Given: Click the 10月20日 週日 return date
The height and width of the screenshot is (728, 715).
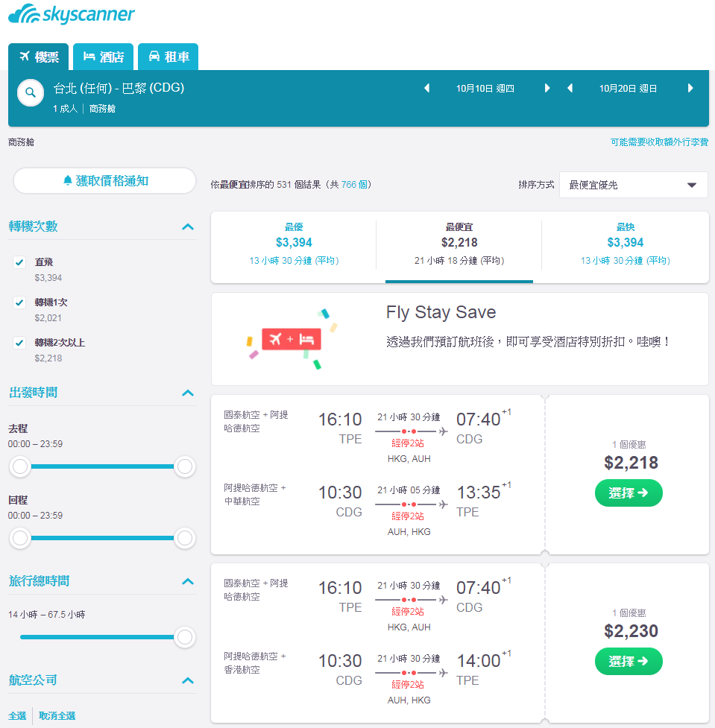Looking at the screenshot, I should (x=628, y=88).
